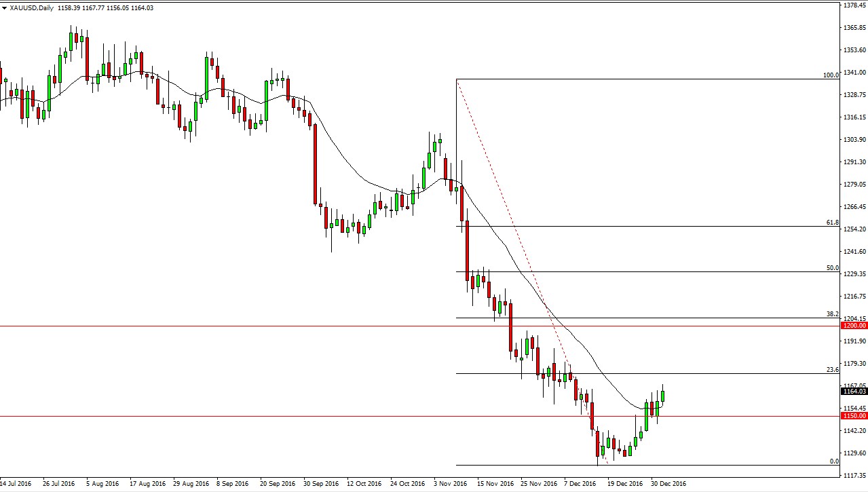Click the 1216.75 price axis label
The width and height of the screenshot is (868, 492).
tap(855, 297)
